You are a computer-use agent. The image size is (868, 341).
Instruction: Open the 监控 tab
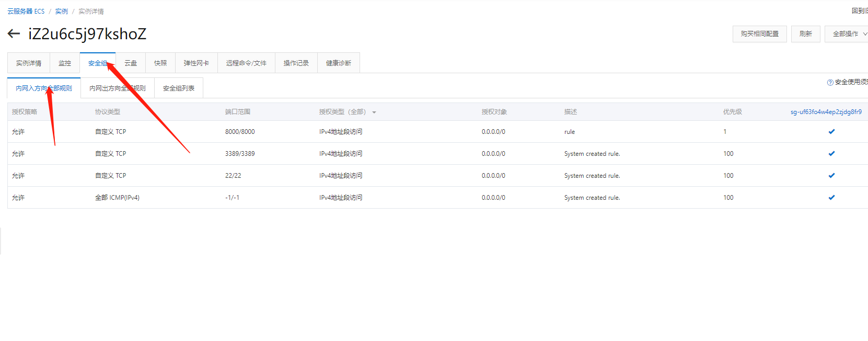[x=65, y=63]
